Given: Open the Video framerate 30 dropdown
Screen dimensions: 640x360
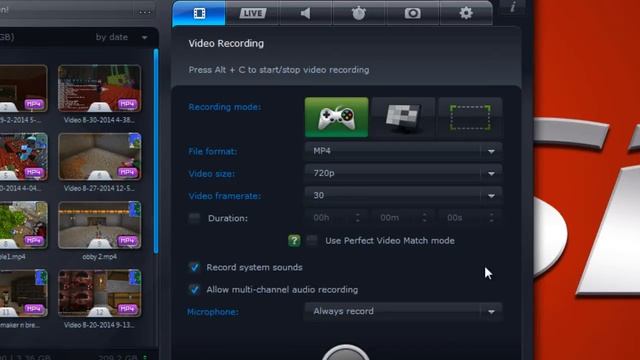Looking at the screenshot, I should (x=403, y=196).
